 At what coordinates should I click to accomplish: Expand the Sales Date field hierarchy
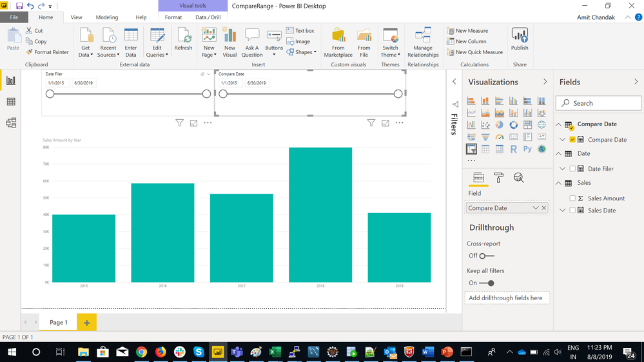[x=563, y=210]
